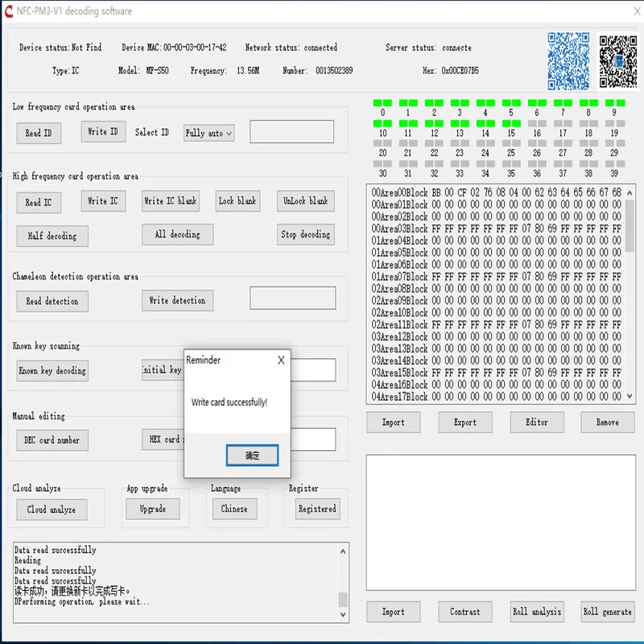Focus the low frequency ID input field
This screenshot has height=644, width=644.
pyautogui.click(x=291, y=131)
